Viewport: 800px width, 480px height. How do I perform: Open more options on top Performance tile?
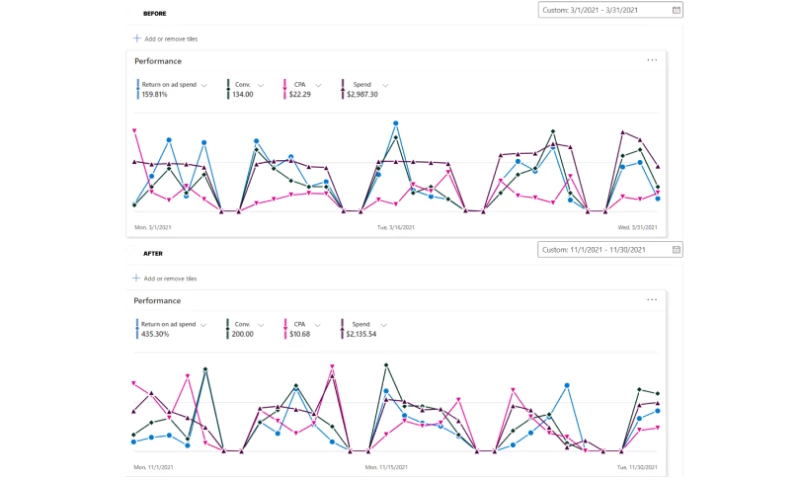click(x=652, y=60)
